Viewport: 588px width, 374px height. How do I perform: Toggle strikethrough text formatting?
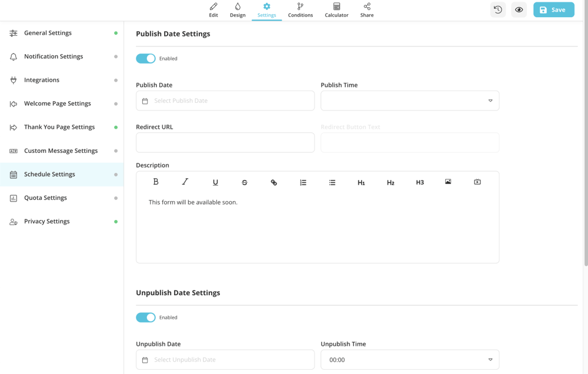click(x=245, y=182)
